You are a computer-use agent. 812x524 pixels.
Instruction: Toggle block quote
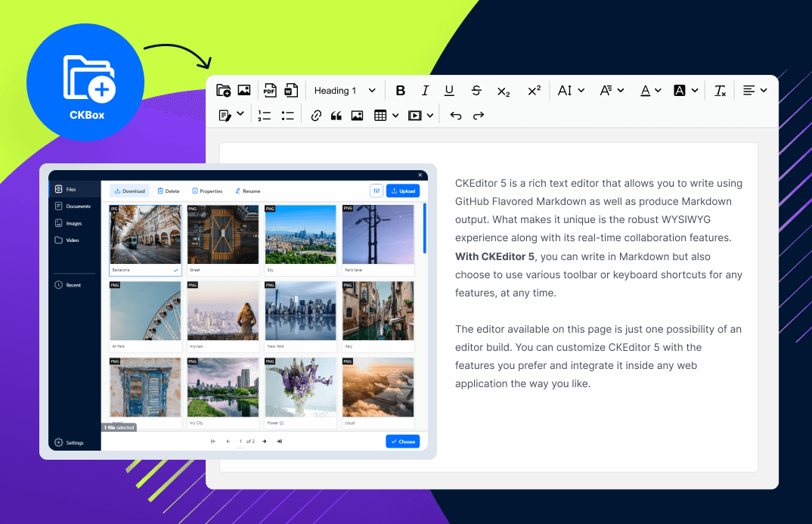[336, 116]
